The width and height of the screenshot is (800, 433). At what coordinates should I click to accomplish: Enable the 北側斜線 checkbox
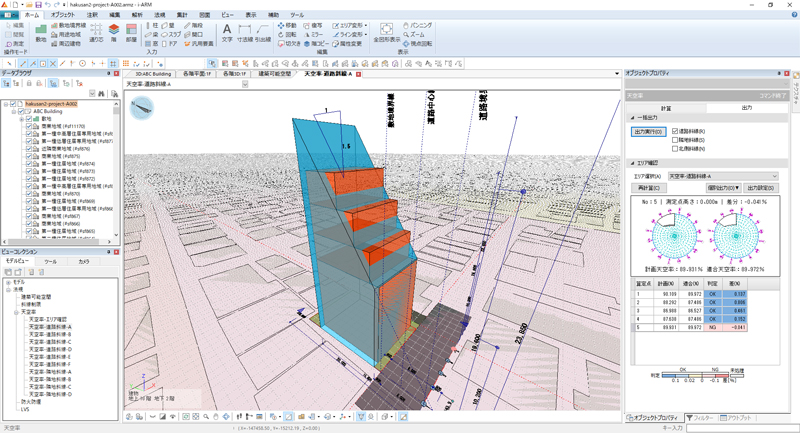pos(676,147)
